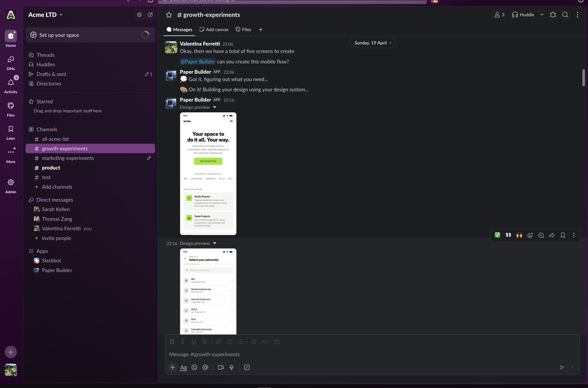This screenshot has width=588, height=388.
Task: Compose a new message icon
Action: 150,15
